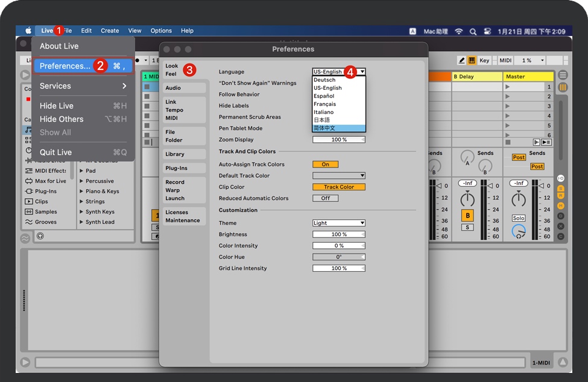
Task: Click the Max for Live category icon
Action: point(28,181)
